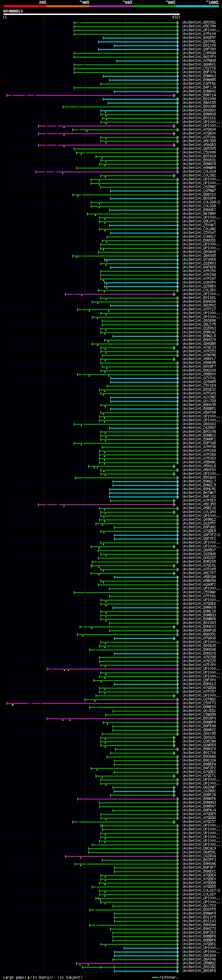
Task: Click the orange ~40% identity legend bar
Action: (x=68, y=6)
